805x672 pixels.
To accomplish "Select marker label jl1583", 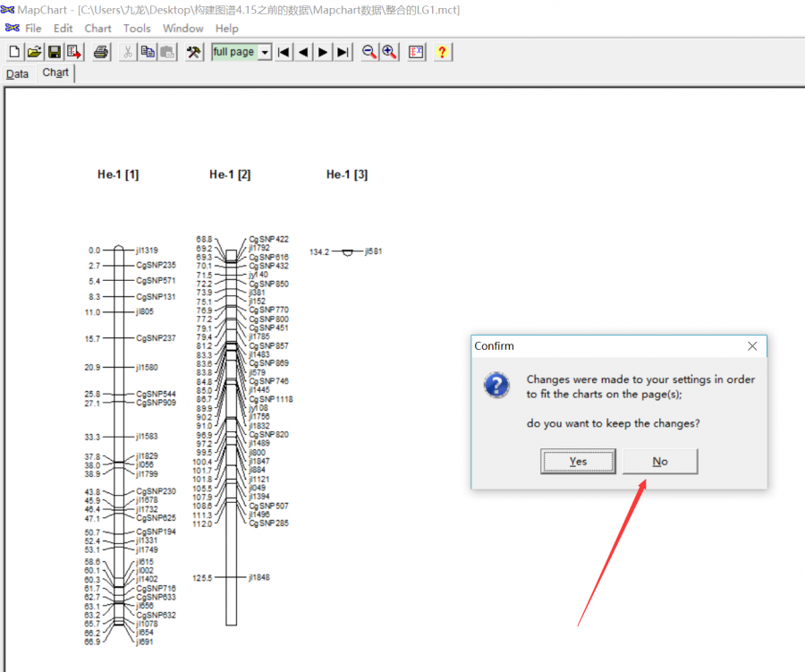I will tap(147, 437).
